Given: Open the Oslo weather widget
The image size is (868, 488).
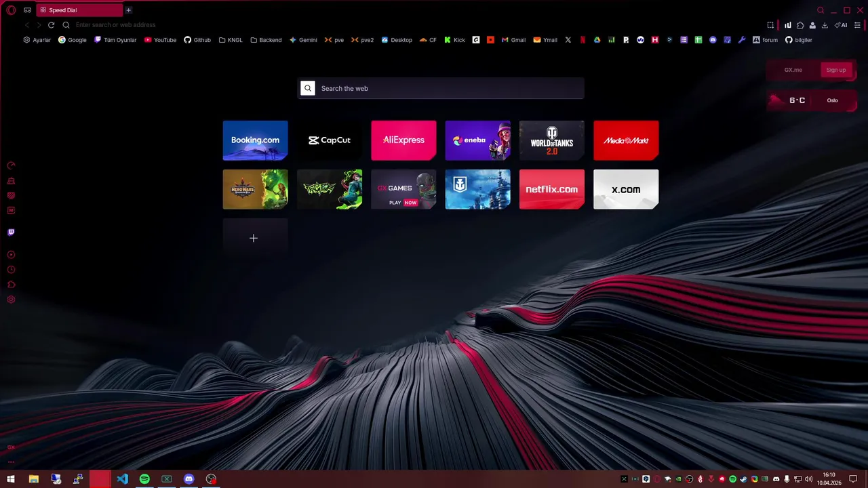Looking at the screenshot, I should tap(812, 100).
